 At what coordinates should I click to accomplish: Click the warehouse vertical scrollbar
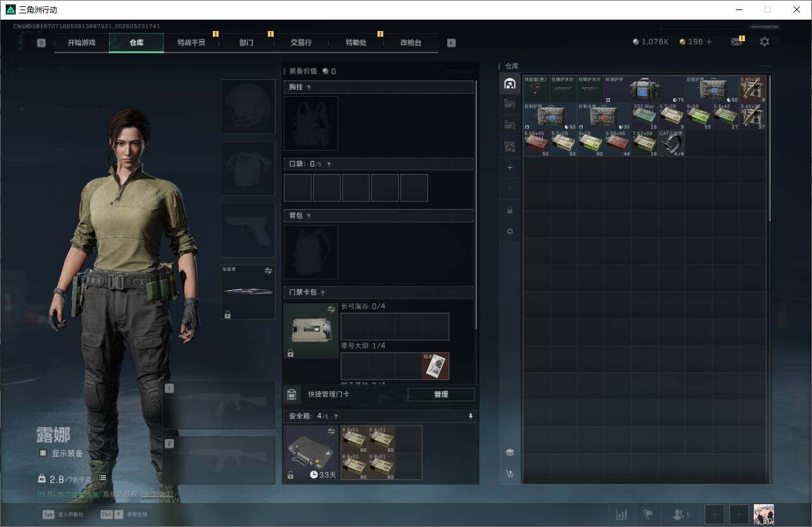[x=770, y=149]
